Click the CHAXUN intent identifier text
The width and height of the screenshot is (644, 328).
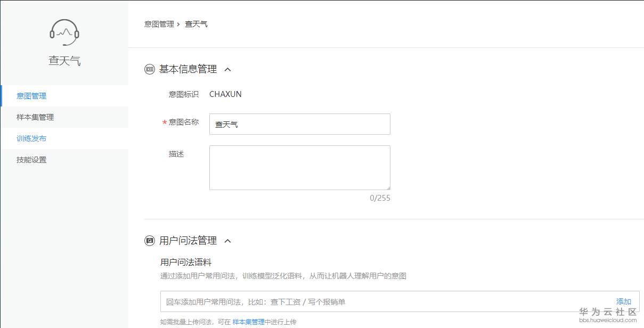tap(225, 94)
